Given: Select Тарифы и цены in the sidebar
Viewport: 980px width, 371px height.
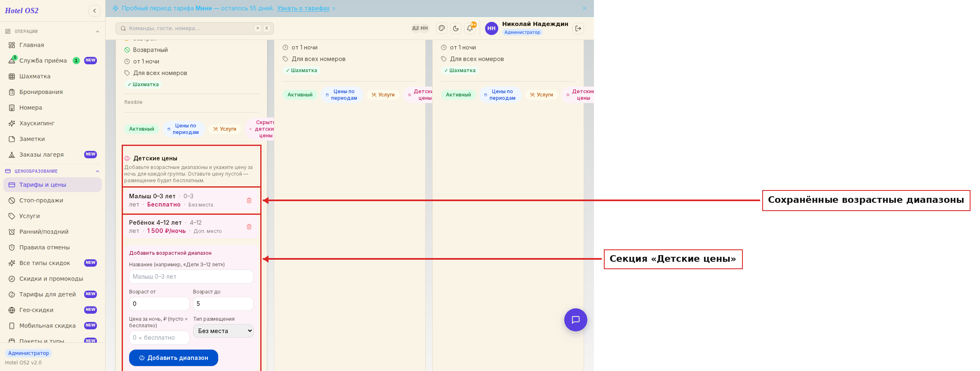Looking at the screenshot, I should tap(52, 185).
